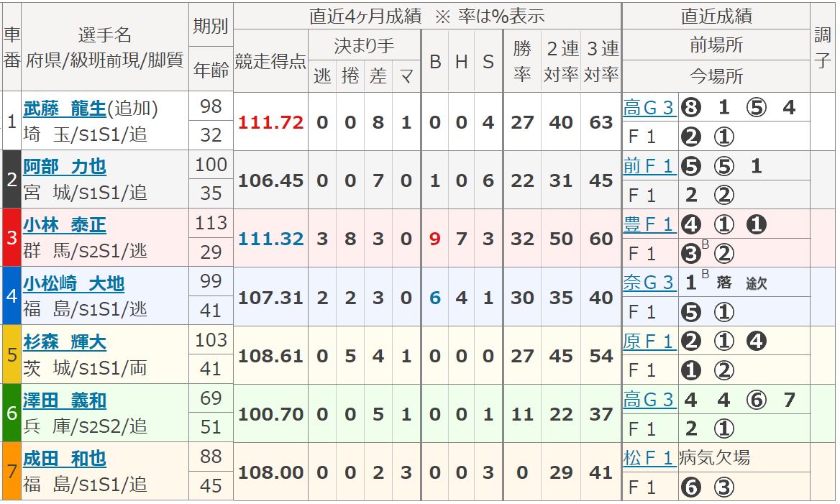840x504 pixels.
Task: Click the red 111.72 race score value
Action: pos(270,122)
